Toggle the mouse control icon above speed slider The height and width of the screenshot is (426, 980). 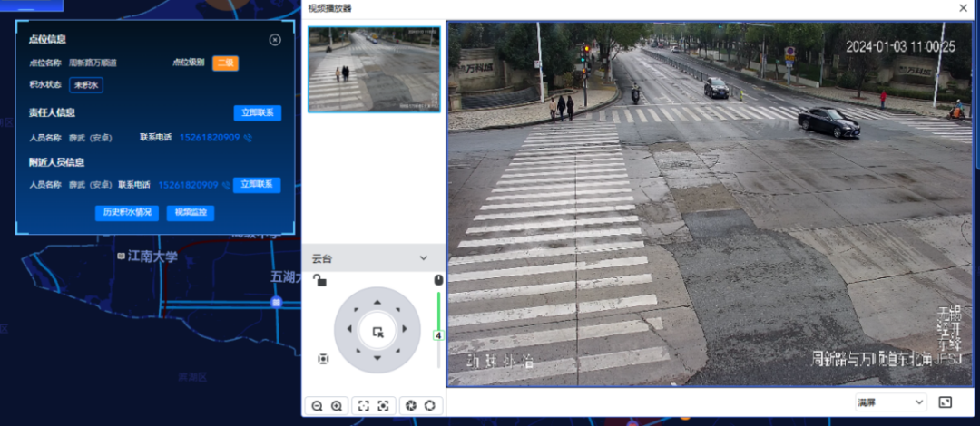click(x=438, y=280)
